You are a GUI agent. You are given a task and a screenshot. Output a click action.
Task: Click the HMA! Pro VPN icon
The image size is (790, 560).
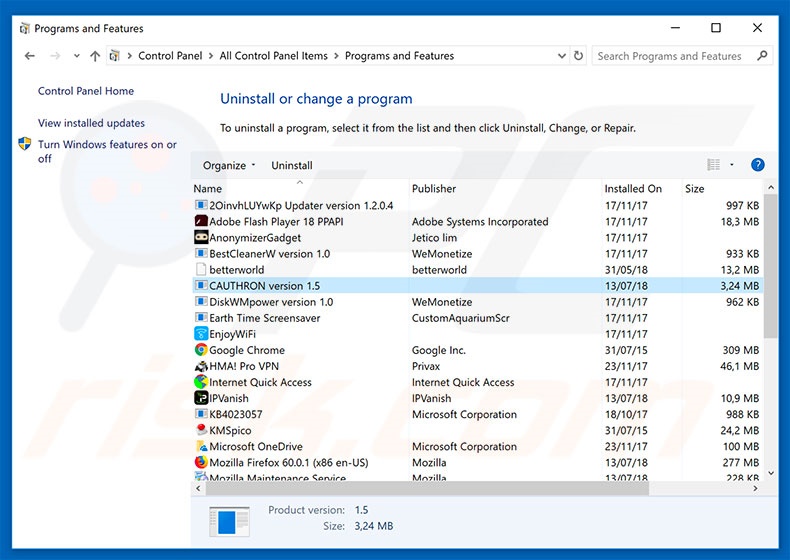201,366
